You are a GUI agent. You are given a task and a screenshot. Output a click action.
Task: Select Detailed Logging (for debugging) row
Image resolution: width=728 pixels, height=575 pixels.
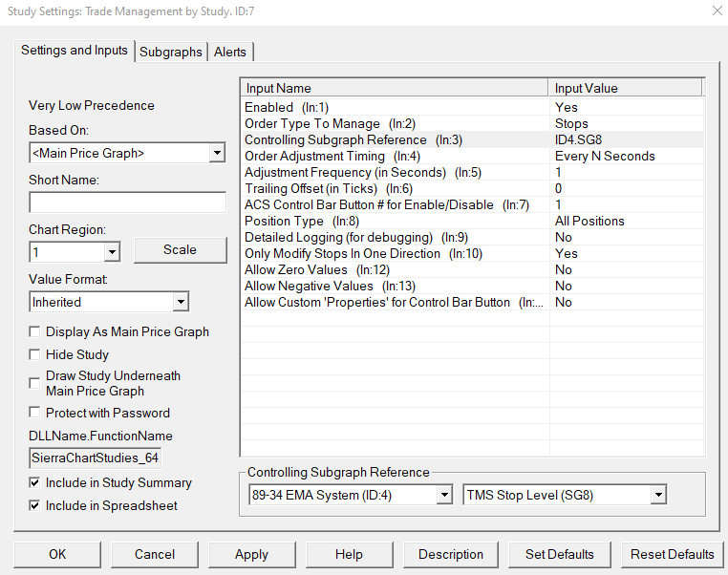click(x=473, y=237)
